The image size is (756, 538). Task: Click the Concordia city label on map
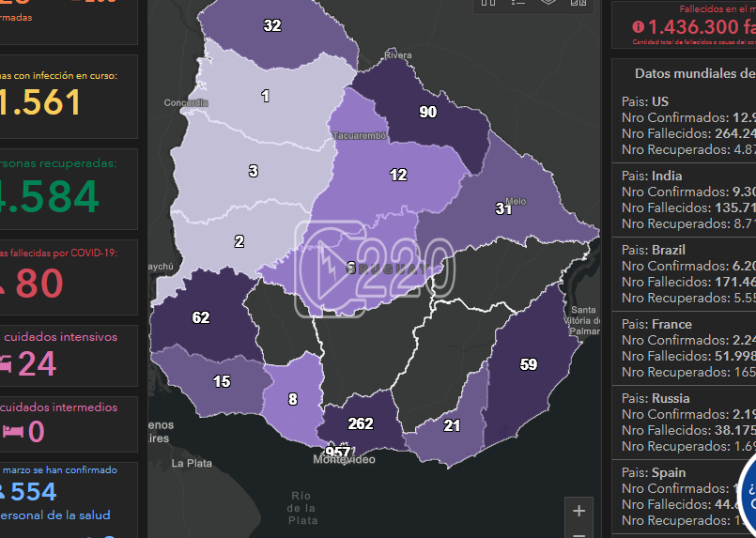point(186,102)
